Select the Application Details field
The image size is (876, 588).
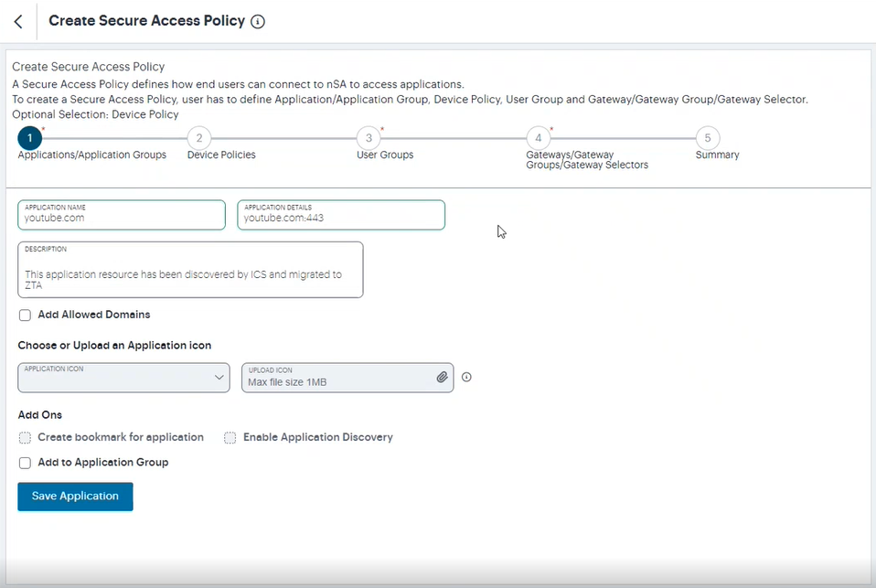[x=340, y=215]
